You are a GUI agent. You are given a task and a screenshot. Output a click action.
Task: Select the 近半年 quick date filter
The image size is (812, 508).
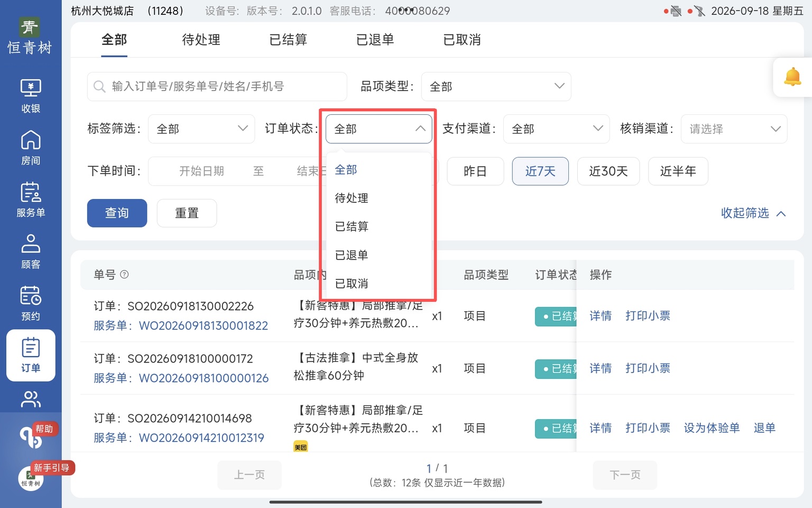[x=678, y=171]
